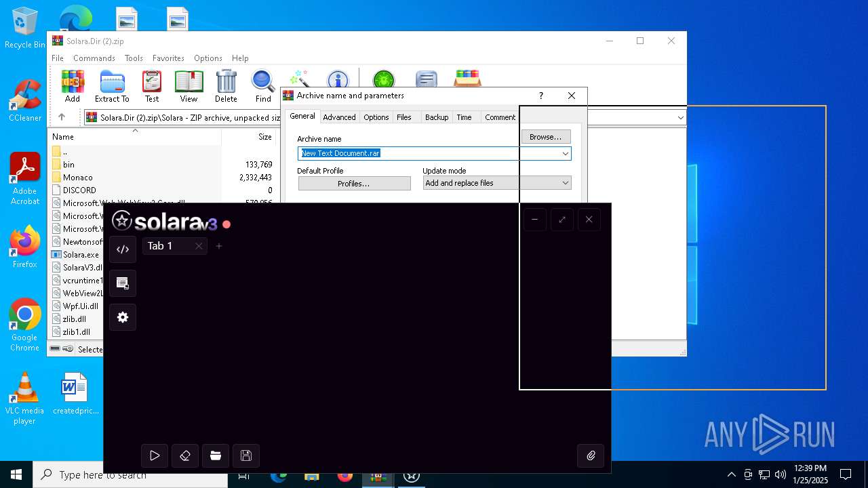Close Tab 1 in Solara
868x488 pixels.
coord(199,246)
